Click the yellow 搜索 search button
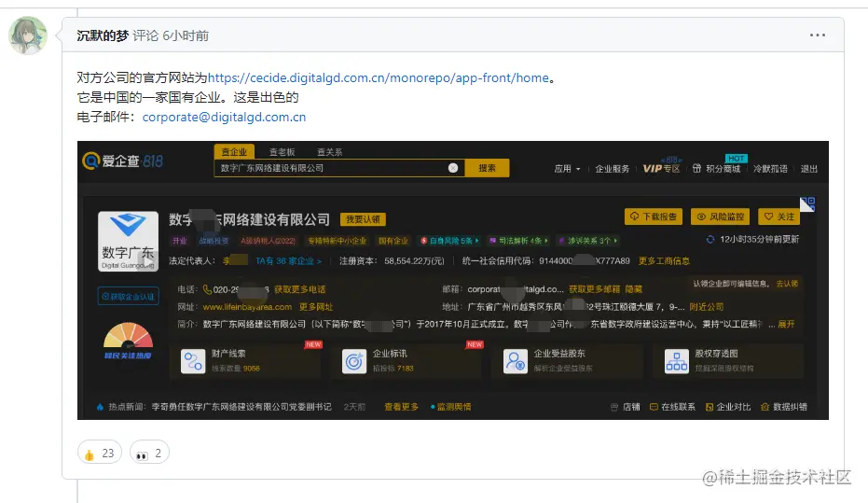 (x=487, y=168)
